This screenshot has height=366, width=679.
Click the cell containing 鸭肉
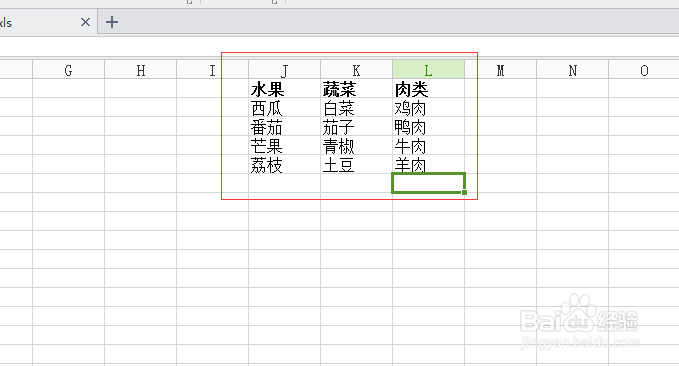click(x=428, y=126)
